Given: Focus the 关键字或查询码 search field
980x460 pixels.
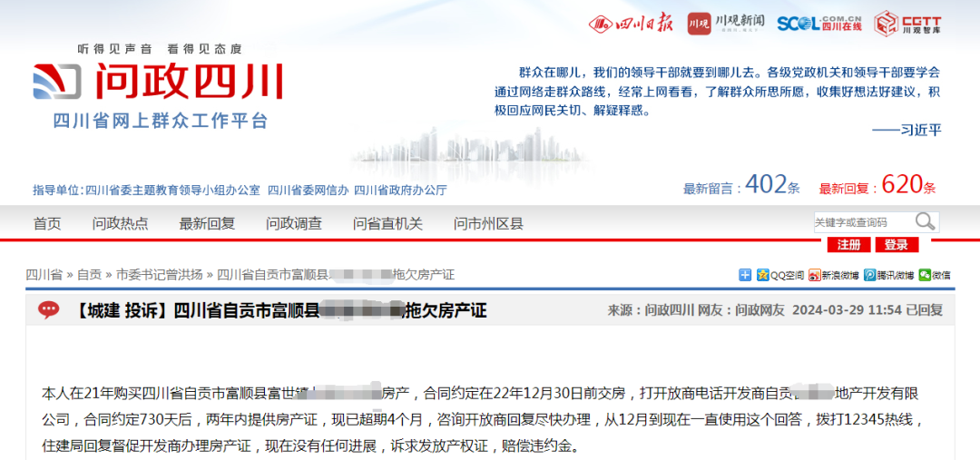Looking at the screenshot, I should (x=860, y=222).
